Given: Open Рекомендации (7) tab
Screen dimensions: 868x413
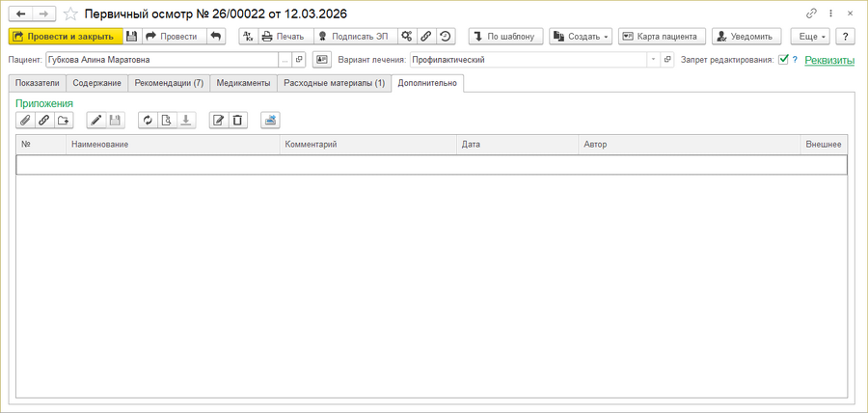Looking at the screenshot, I should 170,83.
